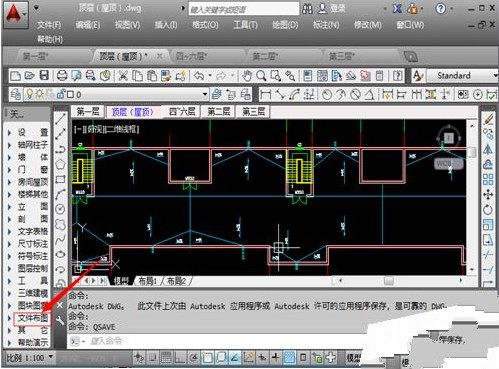Click the 比例 1:100 scale button
Screen dimensions: 499x369
point(29,358)
